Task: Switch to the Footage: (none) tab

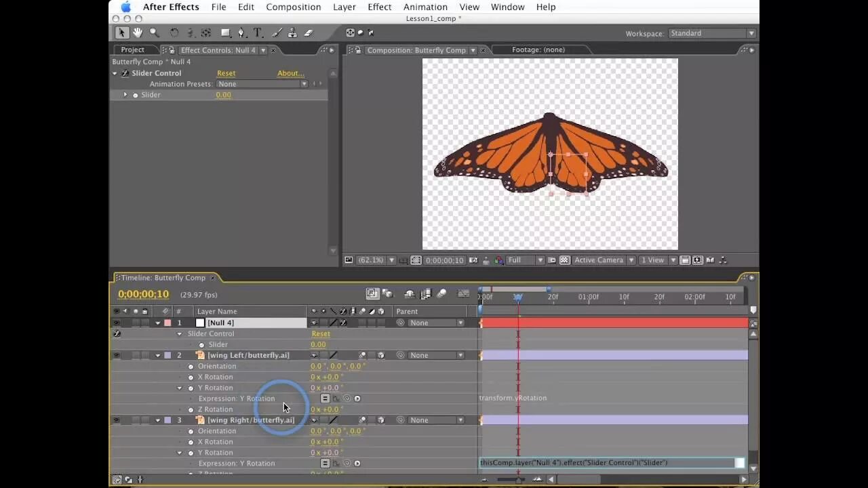Action: pyautogui.click(x=538, y=49)
